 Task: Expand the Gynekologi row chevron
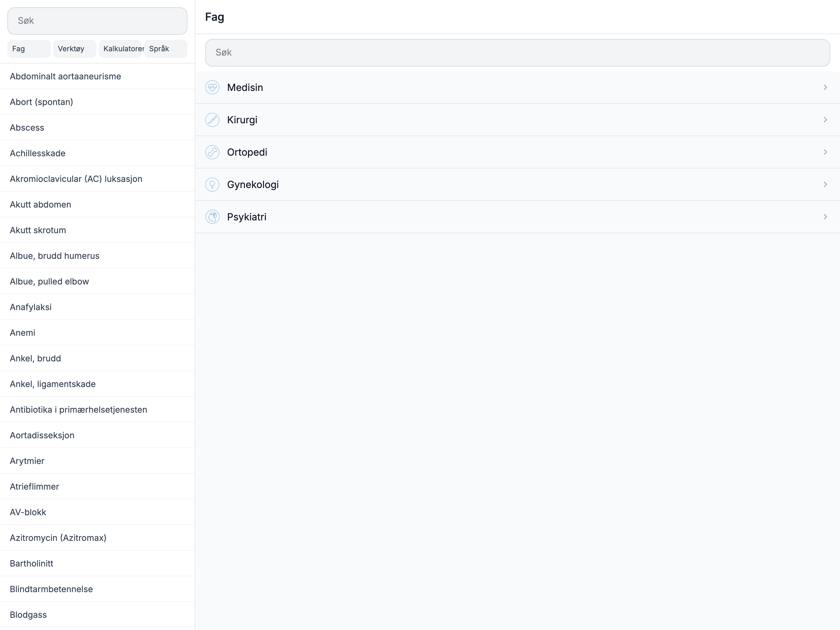(825, 185)
